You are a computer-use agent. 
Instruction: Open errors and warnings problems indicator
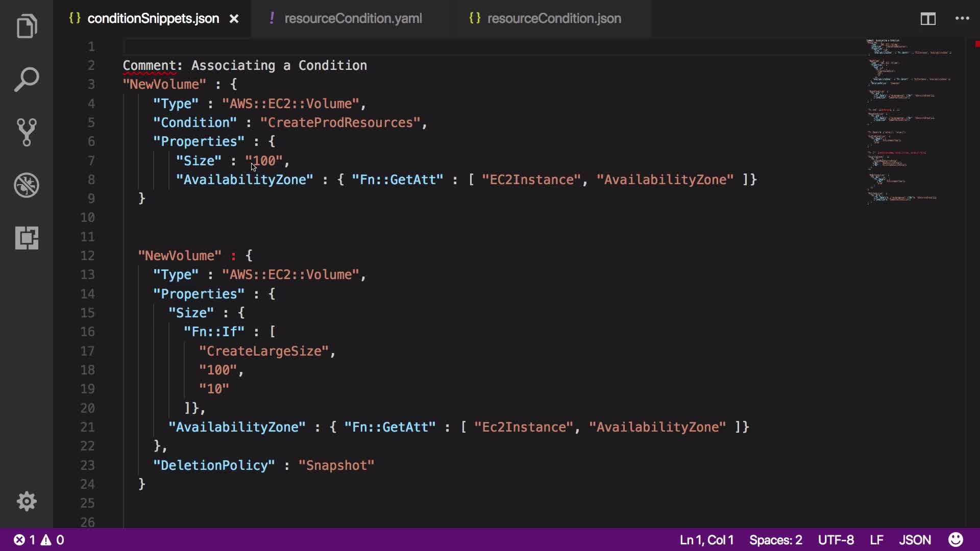[x=39, y=540]
